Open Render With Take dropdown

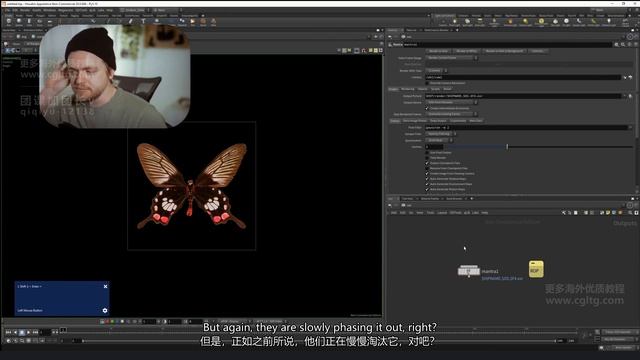pos(437,71)
